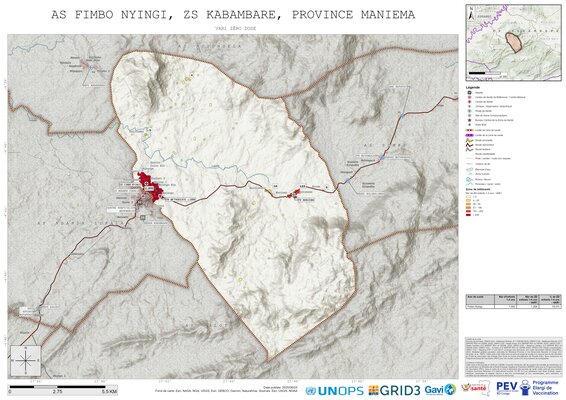The width and height of the screenshot is (566, 400).
Task: Click the north arrow in the inset map
Action: tap(471, 15)
